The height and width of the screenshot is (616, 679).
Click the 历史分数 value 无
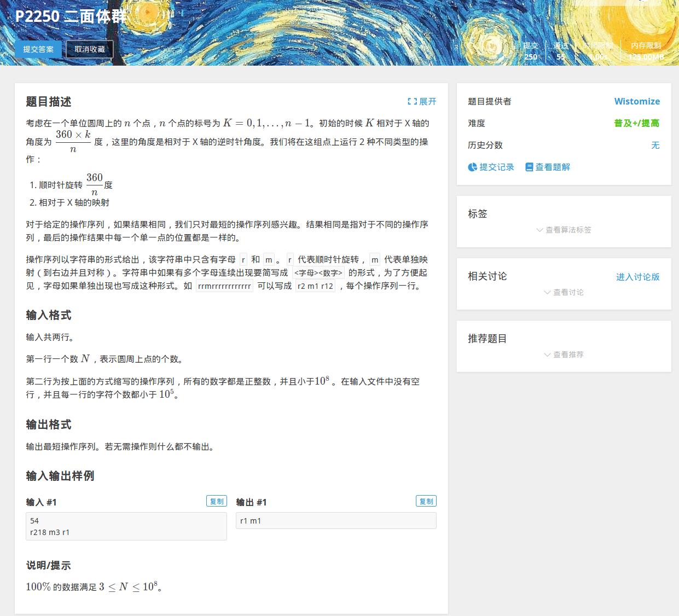click(655, 145)
